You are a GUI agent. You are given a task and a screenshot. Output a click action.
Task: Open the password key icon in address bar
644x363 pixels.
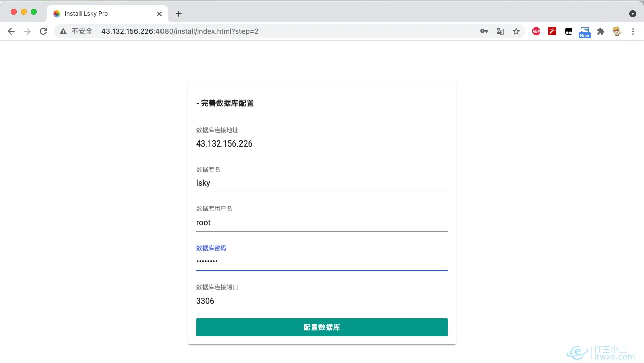point(484,31)
